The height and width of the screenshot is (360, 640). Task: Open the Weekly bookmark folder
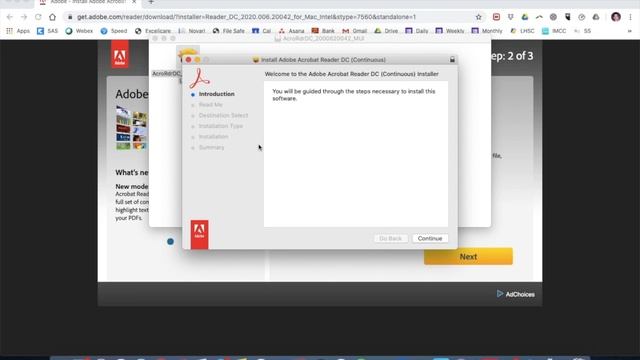click(450, 31)
